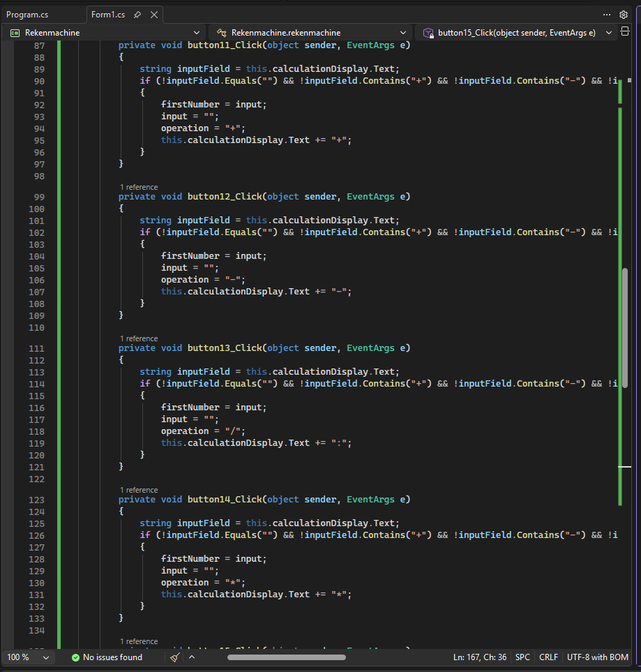Screen dimensions: 641x672
Task: Click input = "" on line 129
Action: point(190,571)
